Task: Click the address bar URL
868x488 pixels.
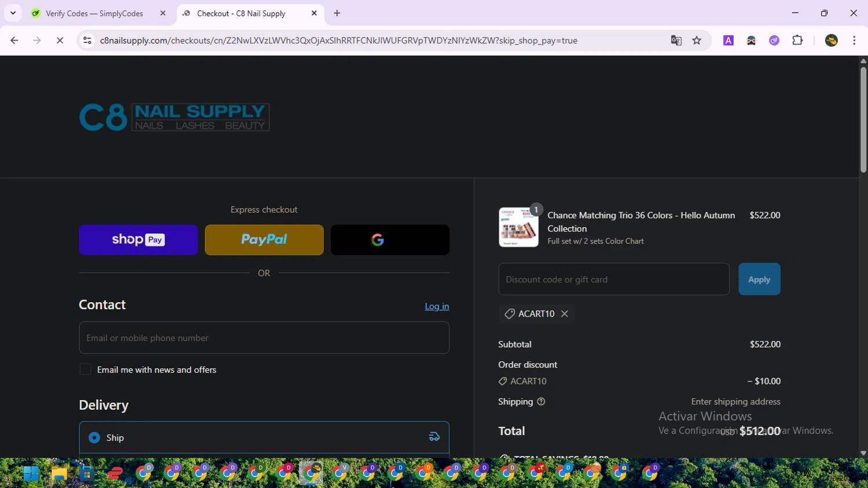Action: coord(339,41)
